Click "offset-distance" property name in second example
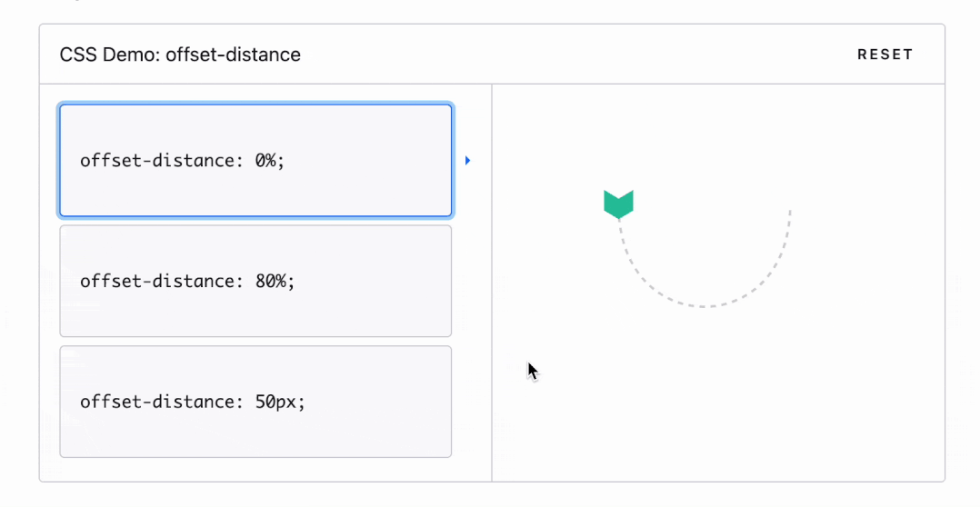The image size is (980, 507). coord(156,281)
